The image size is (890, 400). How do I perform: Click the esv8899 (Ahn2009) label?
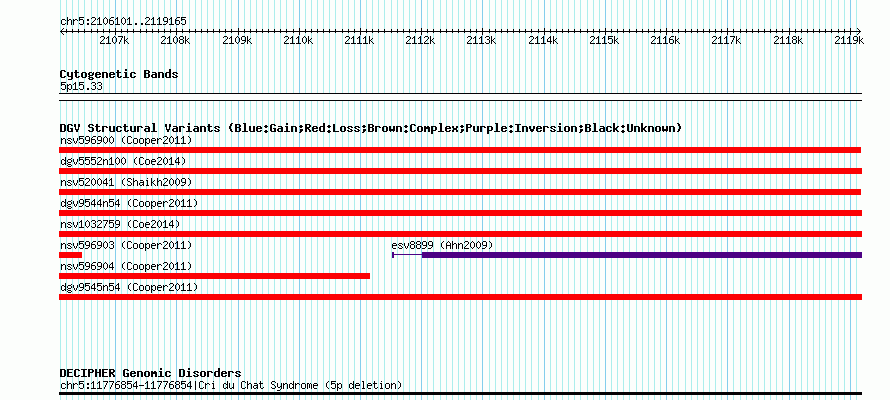tap(442, 245)
